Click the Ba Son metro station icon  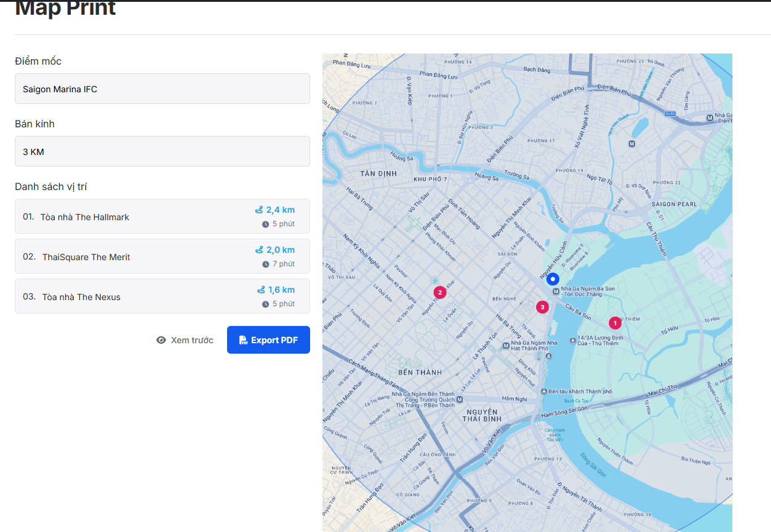click(556, 292)
